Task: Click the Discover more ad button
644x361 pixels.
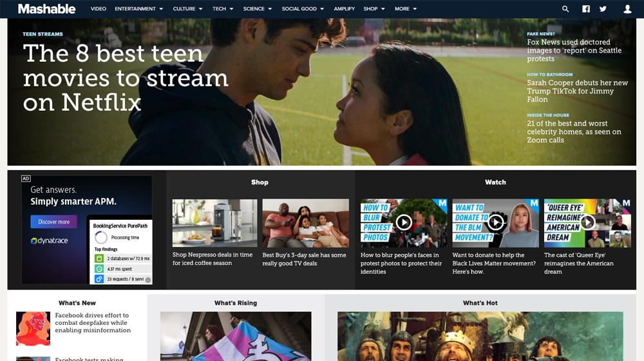Action: click(x=53, y=222)
